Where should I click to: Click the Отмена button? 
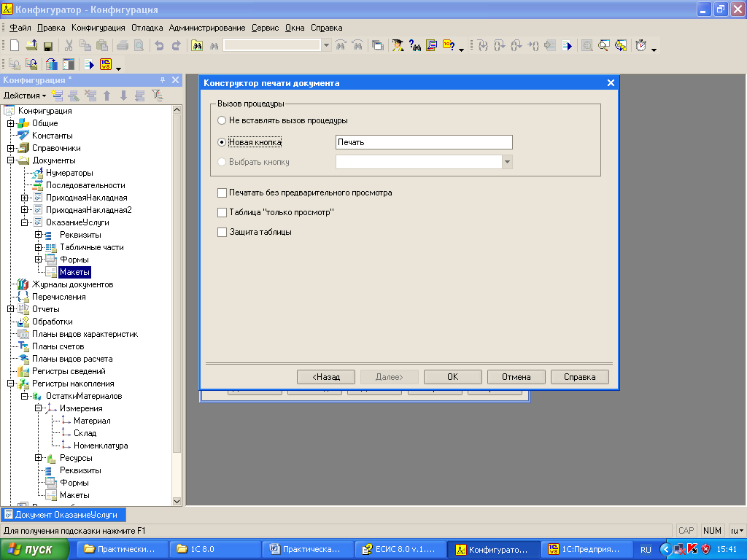click(x=516, y=377)
